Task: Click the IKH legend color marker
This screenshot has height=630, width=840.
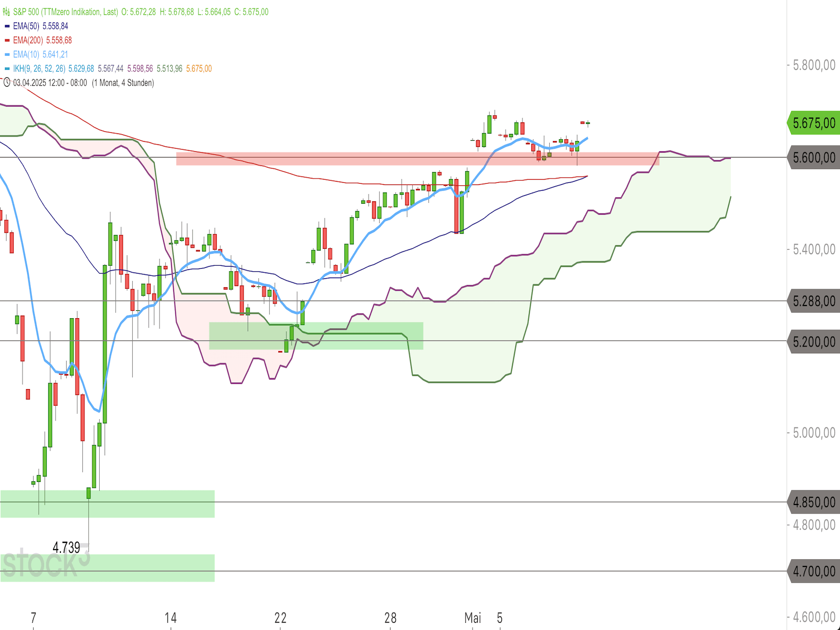Action: (x=7, y=68)
